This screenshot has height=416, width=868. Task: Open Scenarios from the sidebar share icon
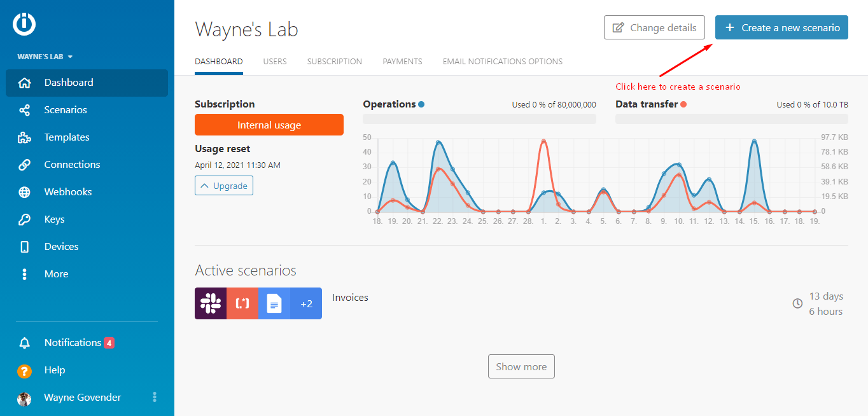(25, 110)
